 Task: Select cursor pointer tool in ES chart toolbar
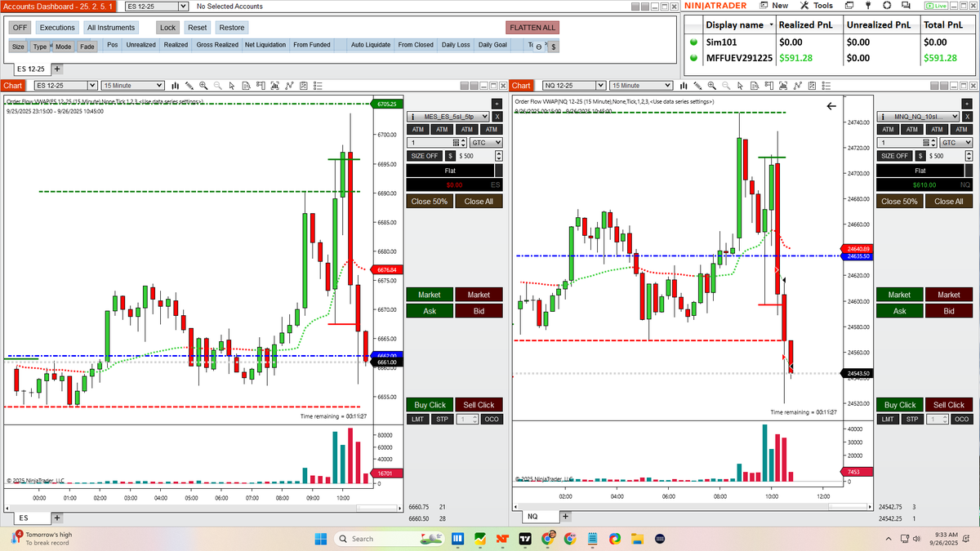tap(231, 86)
